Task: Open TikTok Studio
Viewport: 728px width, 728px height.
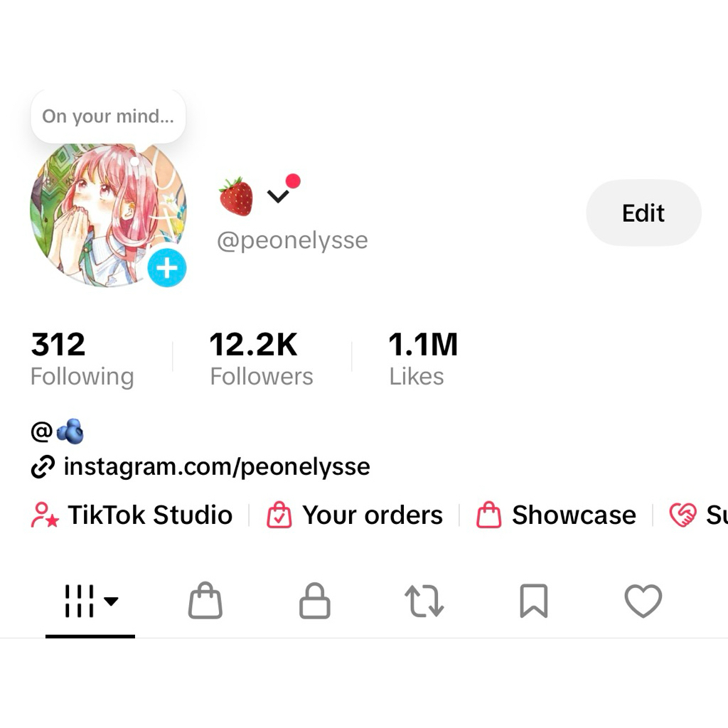Action: [x=132, y=515]
